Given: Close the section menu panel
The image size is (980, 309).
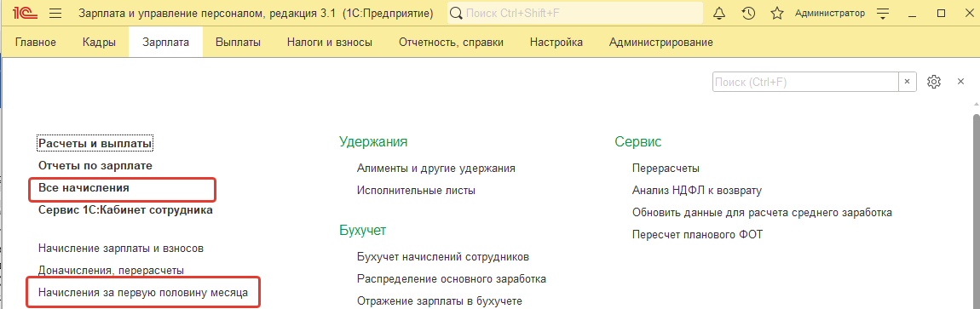Looking at the screenshot, I should click(961, 82).
